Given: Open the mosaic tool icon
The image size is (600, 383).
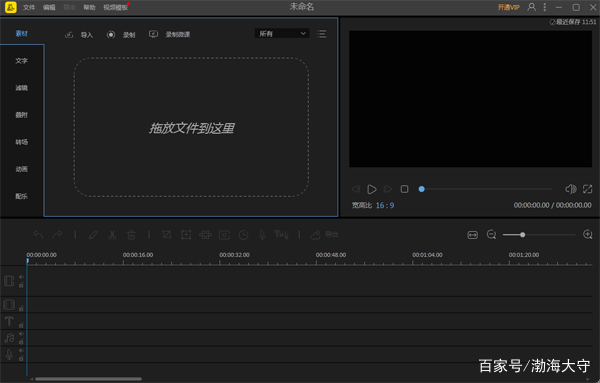Looking at the screenshot, I should tap(205, 235).
